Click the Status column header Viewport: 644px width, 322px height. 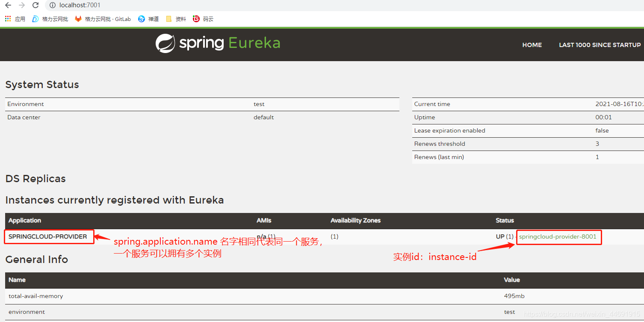[x=505, y=221]
